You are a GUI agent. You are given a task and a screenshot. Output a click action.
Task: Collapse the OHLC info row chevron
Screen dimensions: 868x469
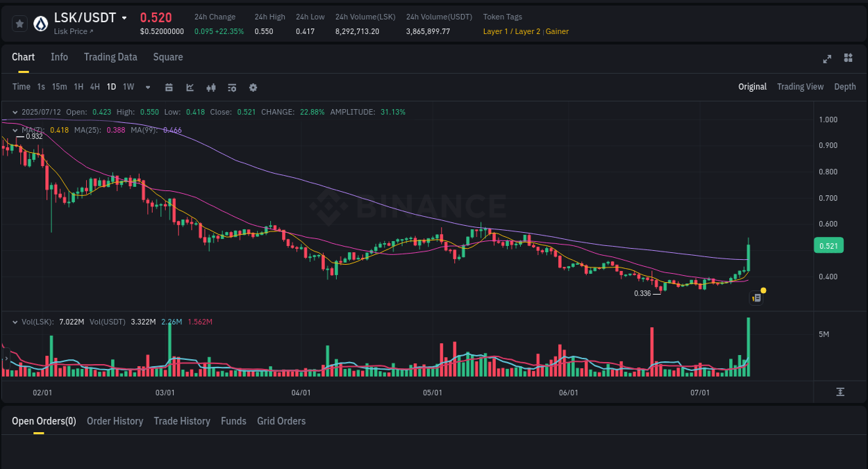coord(15,111)
